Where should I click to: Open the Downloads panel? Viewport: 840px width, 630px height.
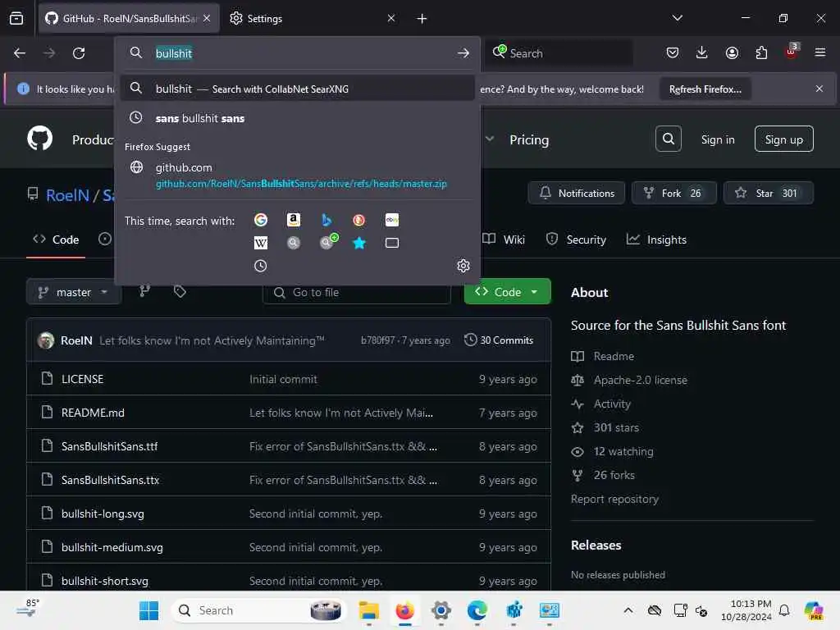pos(702,52)
